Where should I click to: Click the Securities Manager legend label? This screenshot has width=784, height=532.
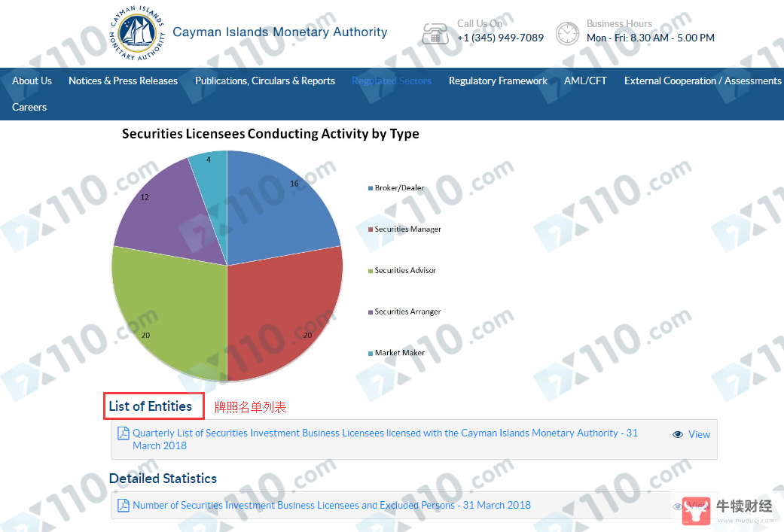click(x=408, y=230)
